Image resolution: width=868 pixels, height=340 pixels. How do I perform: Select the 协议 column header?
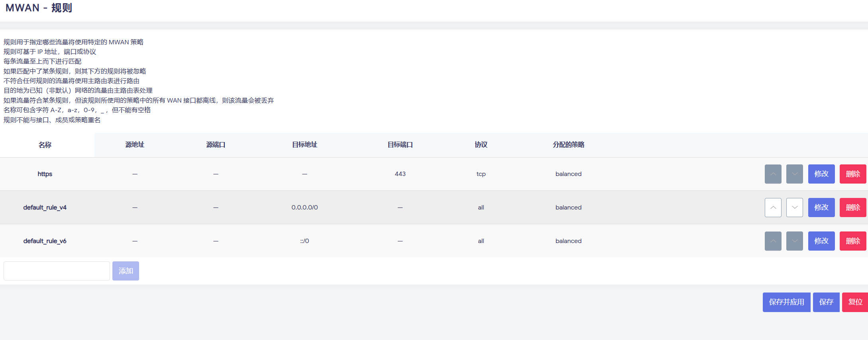tap(481, 145)
